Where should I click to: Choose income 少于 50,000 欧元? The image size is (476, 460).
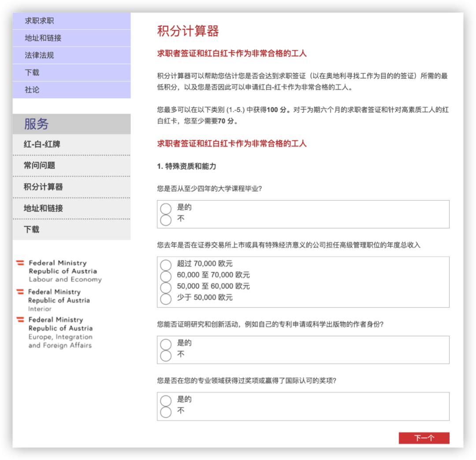pyautogui.click(x=166, y=299)
